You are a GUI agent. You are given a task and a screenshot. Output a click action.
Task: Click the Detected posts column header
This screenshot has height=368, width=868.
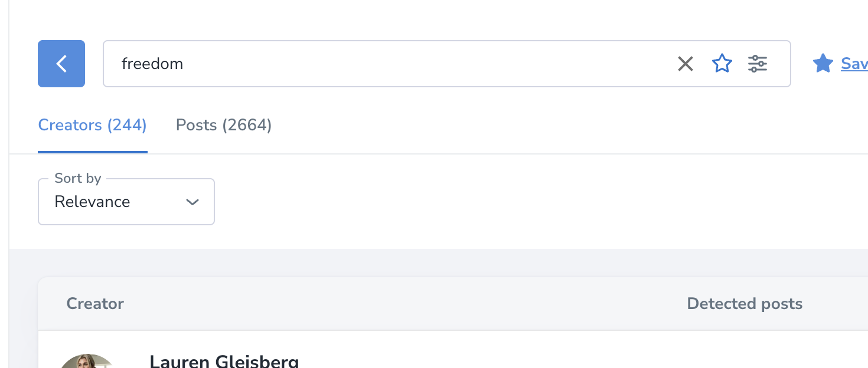point(745,304)
